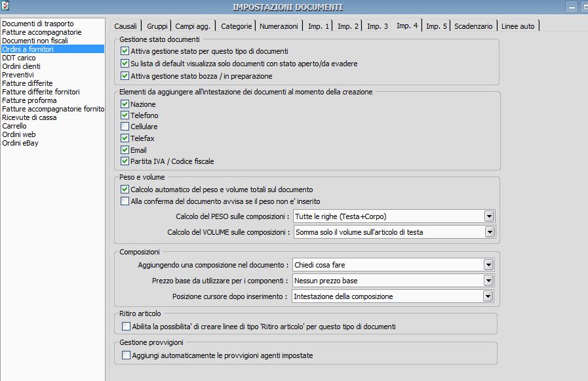
Task: Go to the Numerazioni tab
Action: (279, 26)
